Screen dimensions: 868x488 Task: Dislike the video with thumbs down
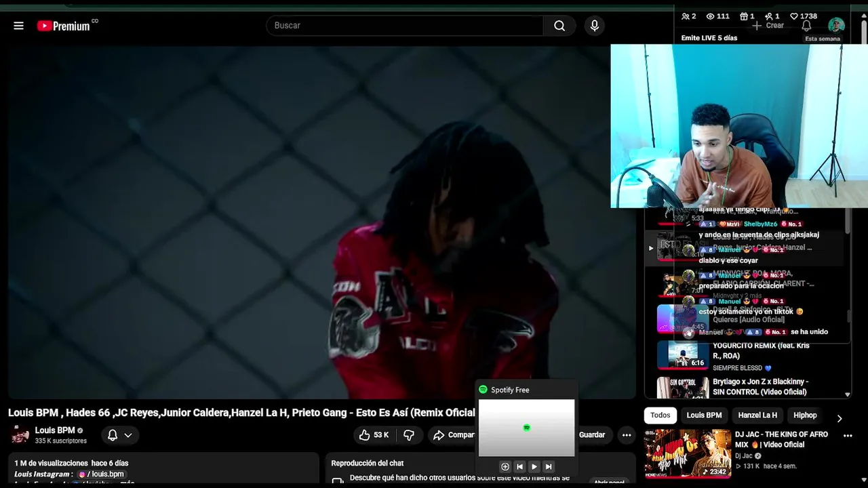coord(409,435)
